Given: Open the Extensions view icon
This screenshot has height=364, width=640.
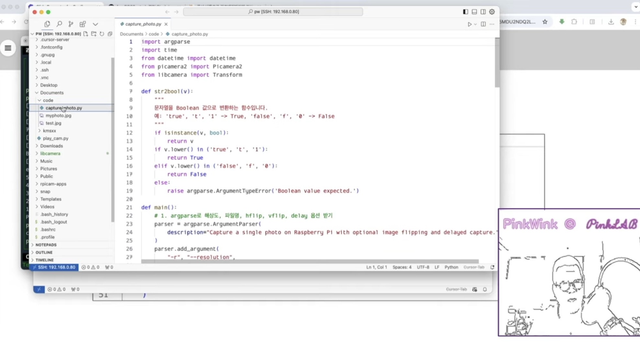Looking at the screenshot, I should (x=83, y=24).
